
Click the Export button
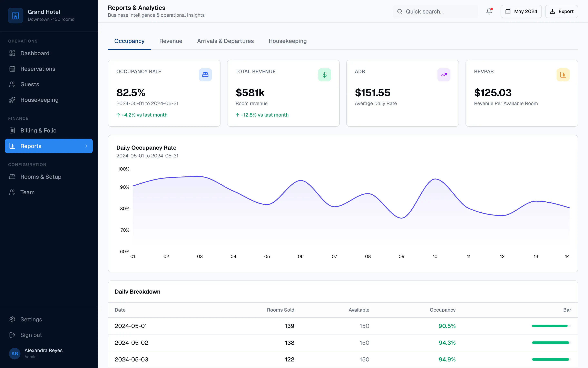click(x=561, y=11)
